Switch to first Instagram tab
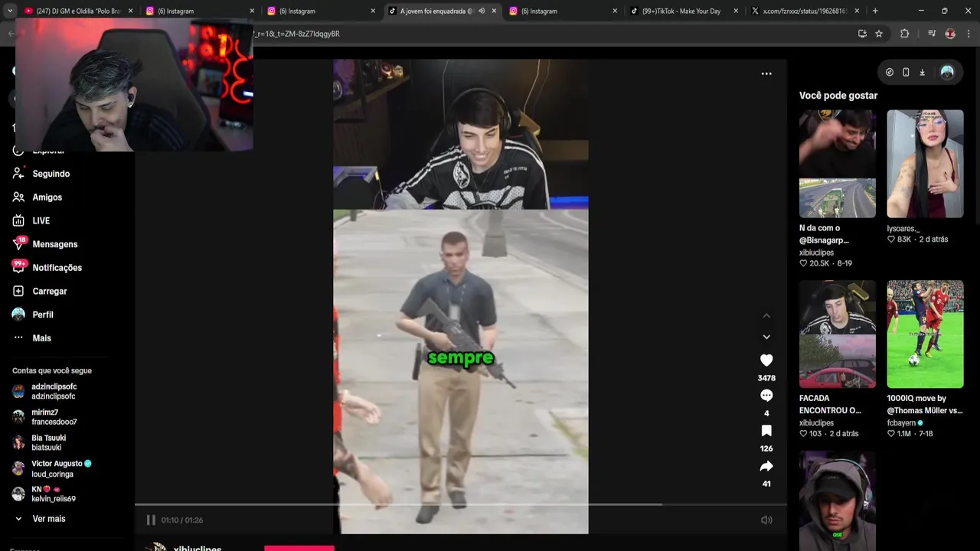The image size is (980, 551). 198,11
